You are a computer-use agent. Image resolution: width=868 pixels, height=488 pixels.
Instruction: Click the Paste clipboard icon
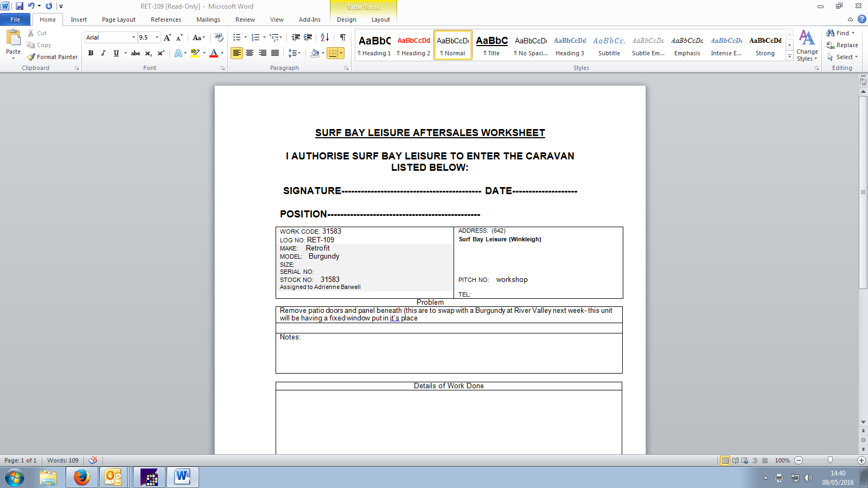[13, 37]
